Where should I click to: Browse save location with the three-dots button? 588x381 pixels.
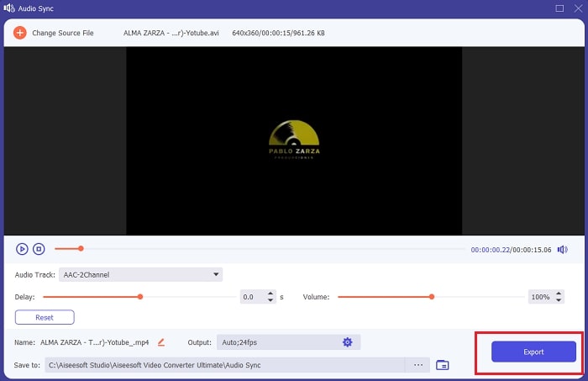tap(418, 365)
